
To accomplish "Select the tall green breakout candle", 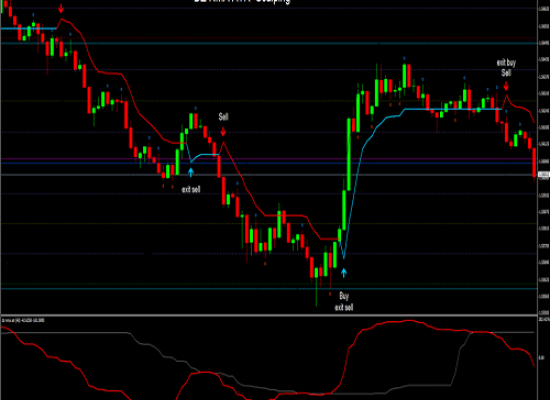I will (349, 154).
